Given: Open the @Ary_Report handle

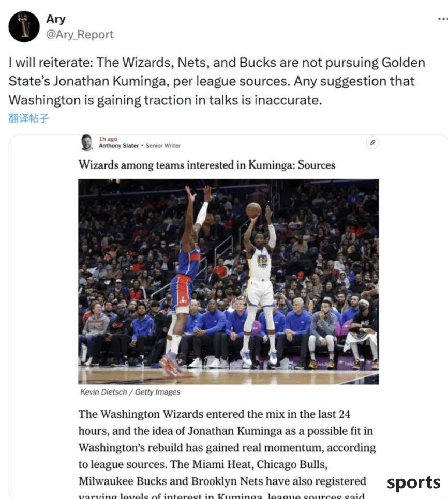Looking at the screenshot, I should (80, 34).
